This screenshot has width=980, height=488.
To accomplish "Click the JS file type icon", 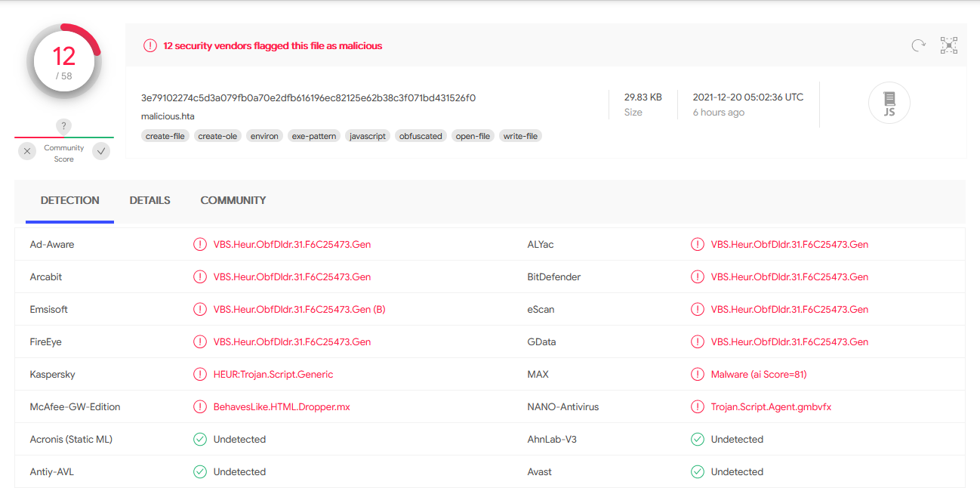I will [x=889, y=103].
